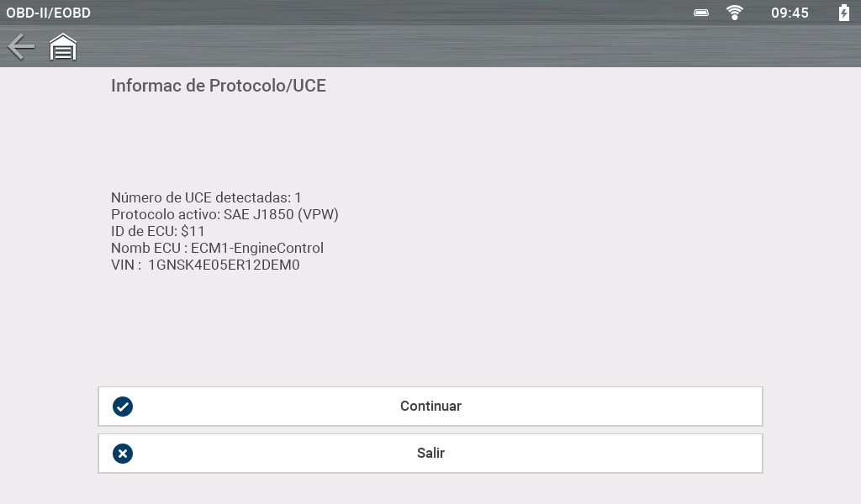Click the battery indicator in the status bar
Viewport: 861px width, 504px height.
click(700, 13)
